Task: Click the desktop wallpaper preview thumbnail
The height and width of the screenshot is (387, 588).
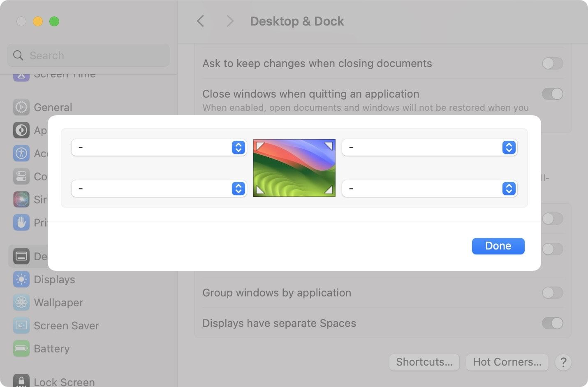Action: [x=294, y=168]
